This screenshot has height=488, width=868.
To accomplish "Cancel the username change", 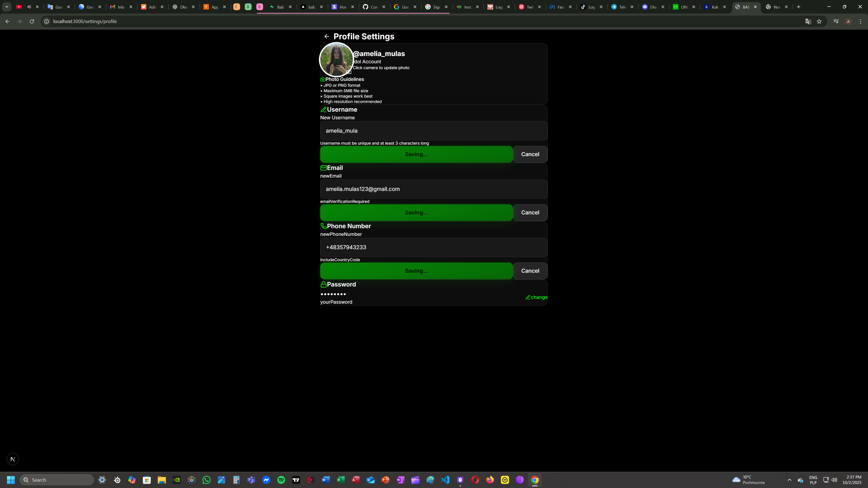I will coord(530,154).
